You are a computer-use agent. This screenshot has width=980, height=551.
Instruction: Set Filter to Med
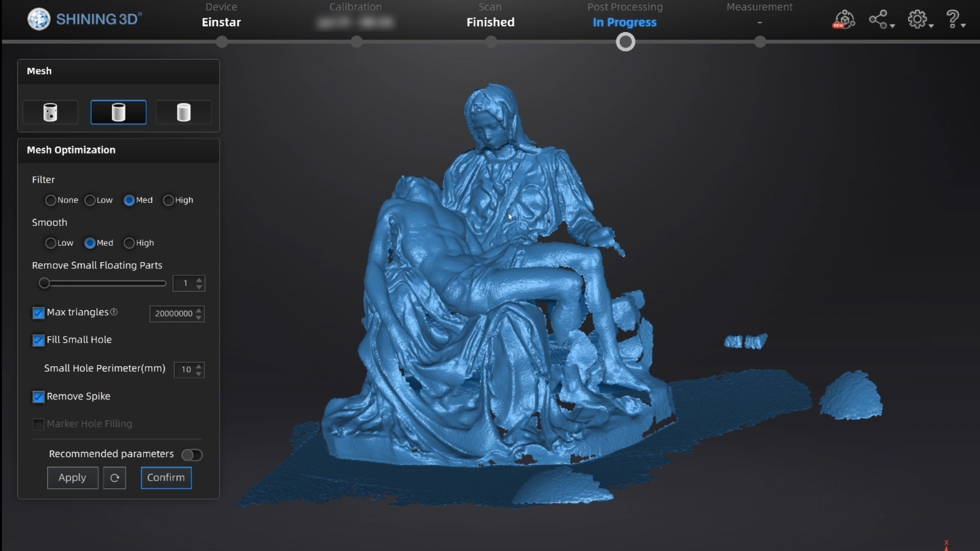(129, 201)
